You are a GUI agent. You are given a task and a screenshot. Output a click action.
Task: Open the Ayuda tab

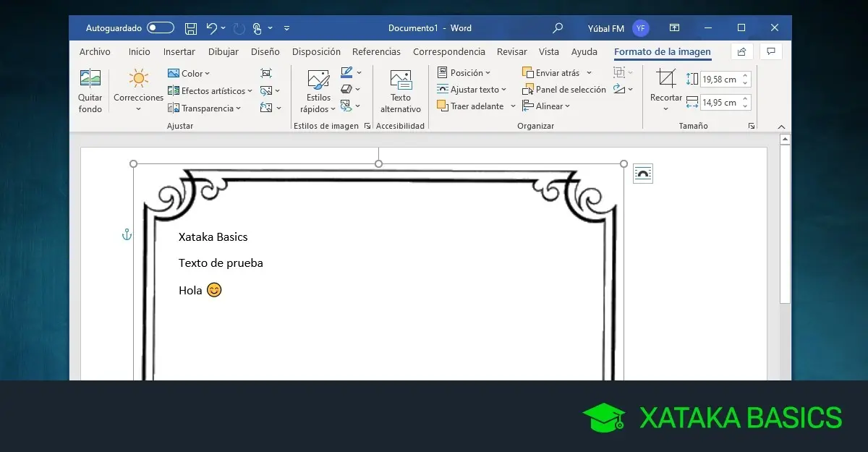click(584, 51)
